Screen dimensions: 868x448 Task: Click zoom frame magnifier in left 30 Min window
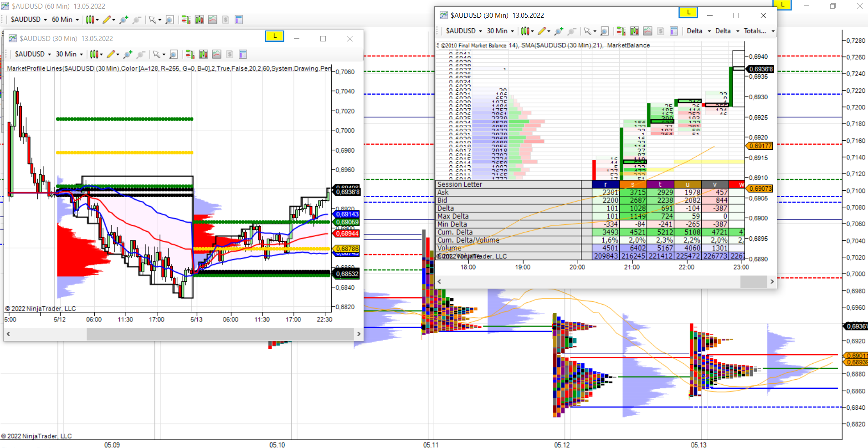tap(174, 54)
